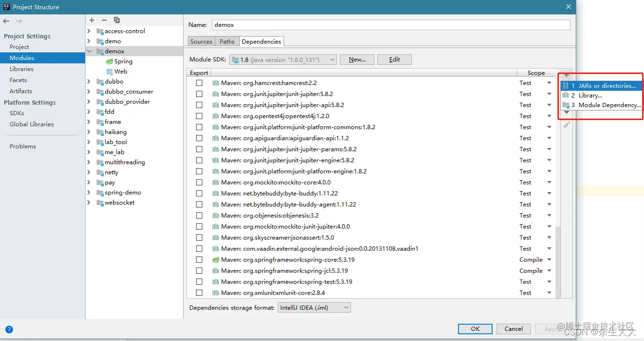Check export box for hamcrest:2.2
The image size is (644, 341).
coord(199,83)
